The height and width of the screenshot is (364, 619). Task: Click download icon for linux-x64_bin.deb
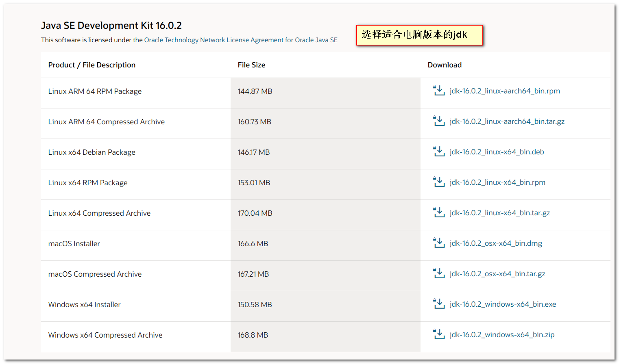[439, 152]
